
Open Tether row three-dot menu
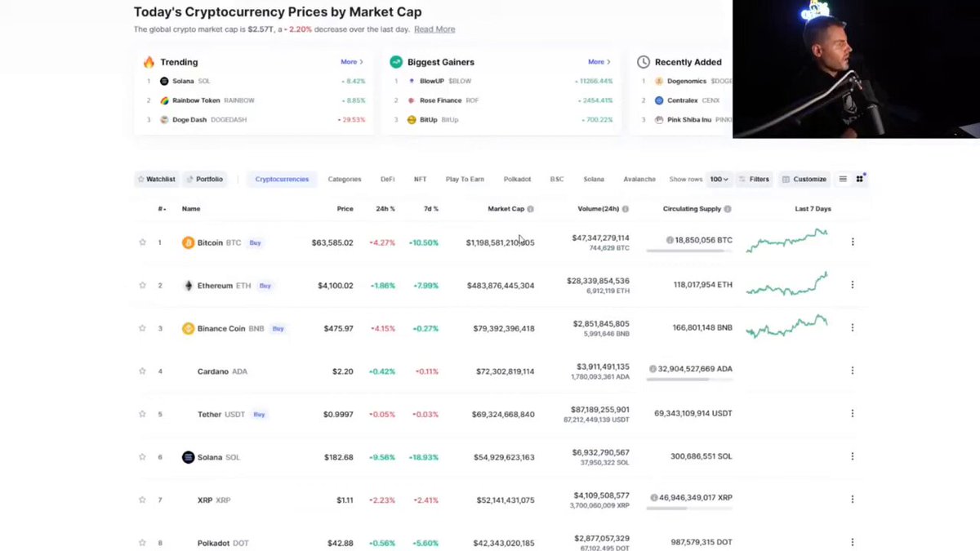click(853, 413)
